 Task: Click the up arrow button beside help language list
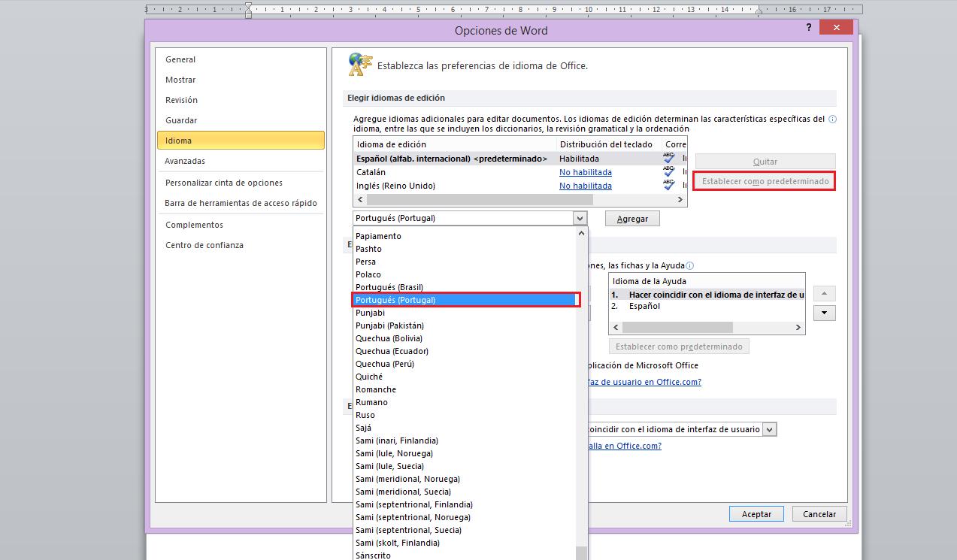[824, 294]
